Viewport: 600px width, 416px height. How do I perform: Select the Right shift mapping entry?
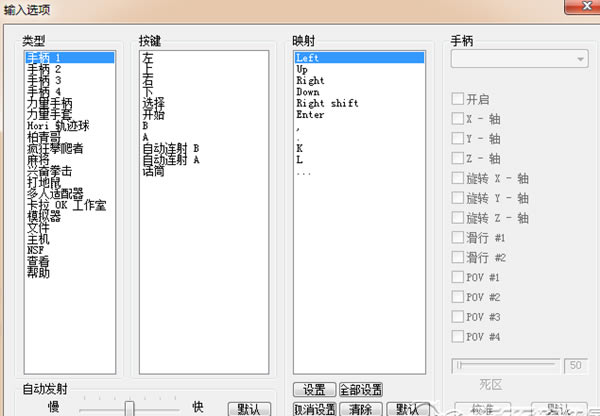pyautogui.click(x=327, y=104)
